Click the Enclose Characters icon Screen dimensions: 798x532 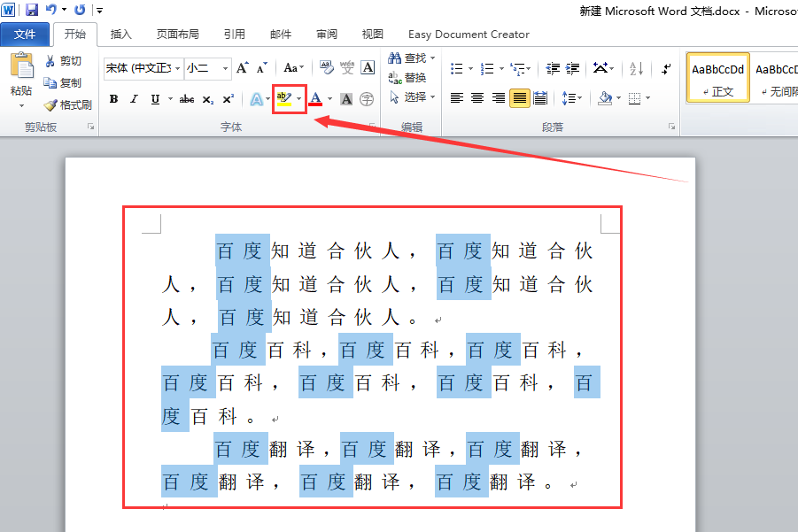[x=367, y=99]
